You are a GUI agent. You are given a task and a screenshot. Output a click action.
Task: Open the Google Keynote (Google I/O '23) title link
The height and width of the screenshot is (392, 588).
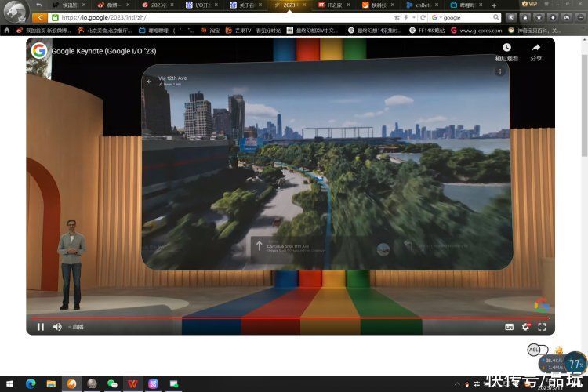(103, 51)
